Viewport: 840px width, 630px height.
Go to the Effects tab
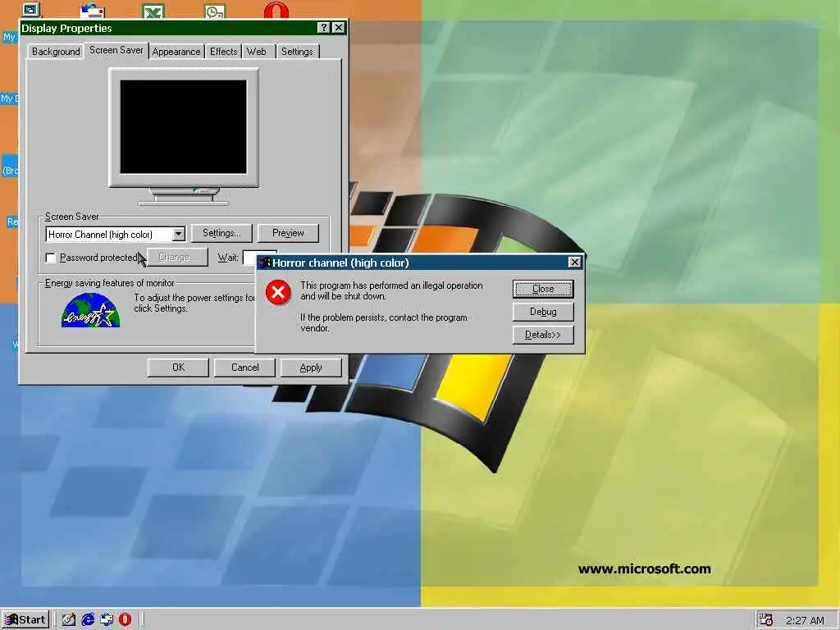pos(223,52)
